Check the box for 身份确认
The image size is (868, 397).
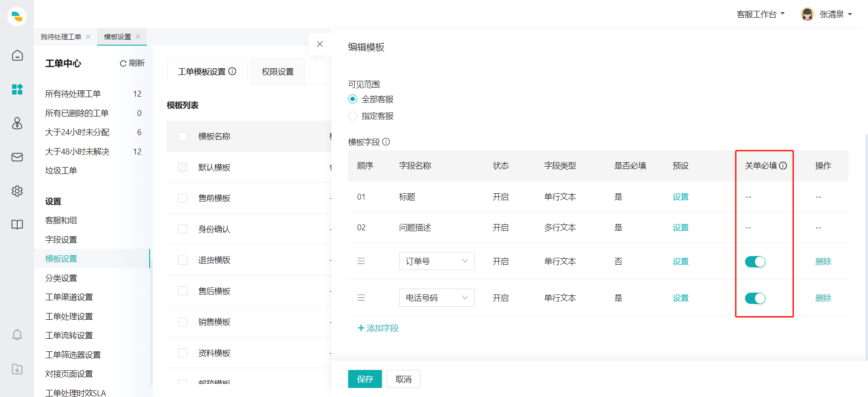point(183,229)
